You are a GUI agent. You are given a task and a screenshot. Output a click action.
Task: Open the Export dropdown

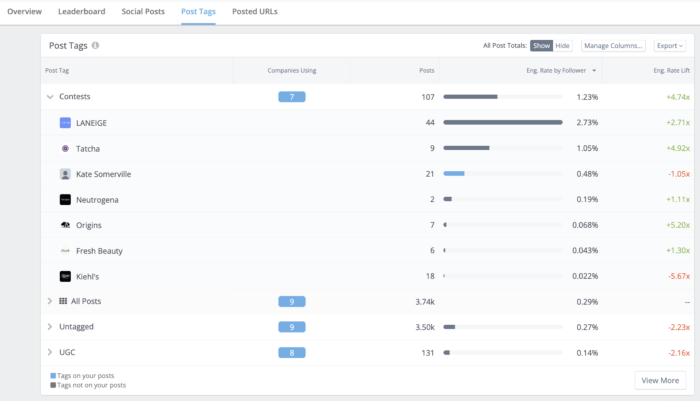point(670,46)
